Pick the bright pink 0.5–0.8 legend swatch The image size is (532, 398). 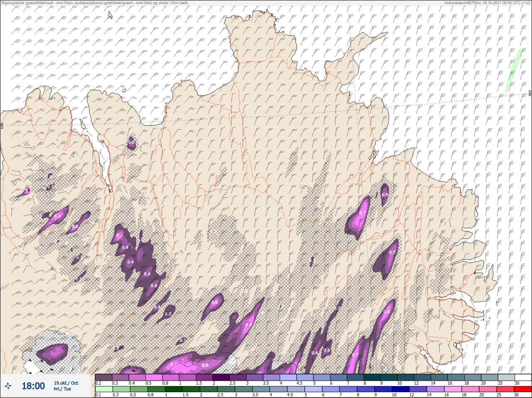pos(155,377)
